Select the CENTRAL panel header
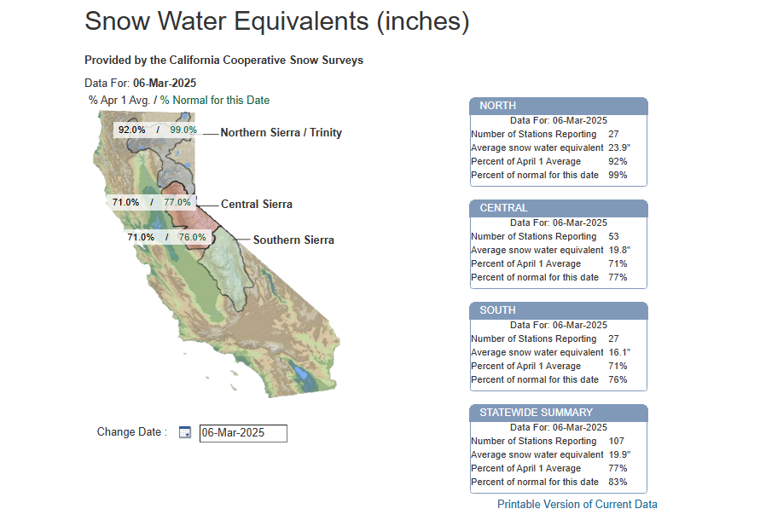Screen dimensions: 760x532 558,208
